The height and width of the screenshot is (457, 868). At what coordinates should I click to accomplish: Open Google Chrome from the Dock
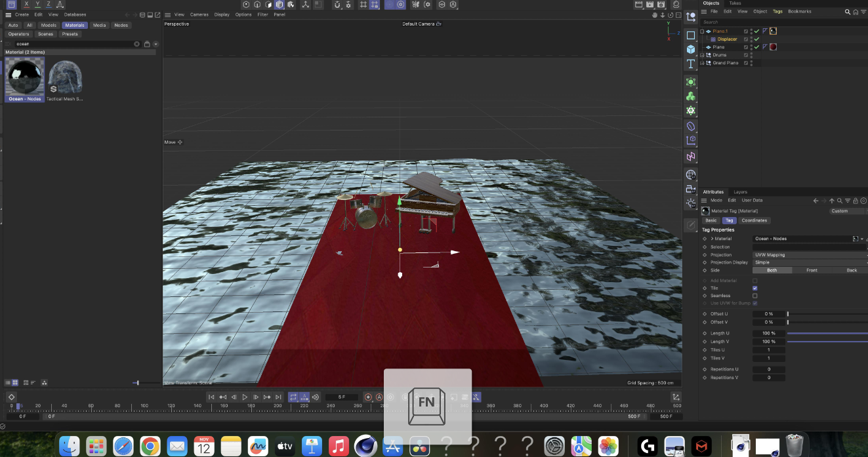[150, 447]
